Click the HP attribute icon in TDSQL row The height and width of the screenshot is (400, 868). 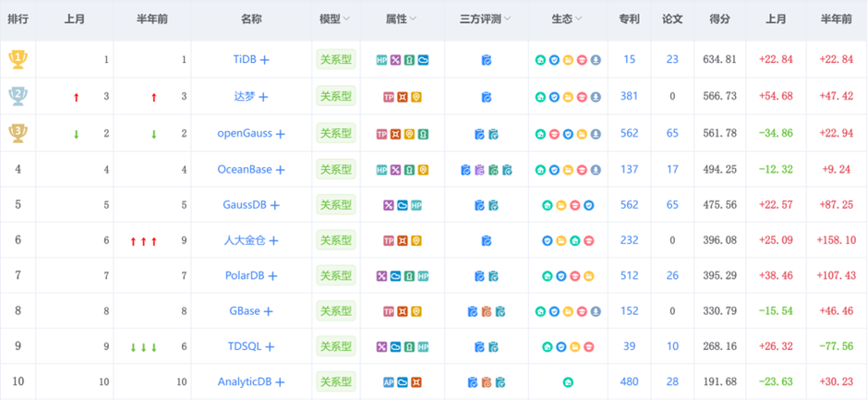[423, 346]
